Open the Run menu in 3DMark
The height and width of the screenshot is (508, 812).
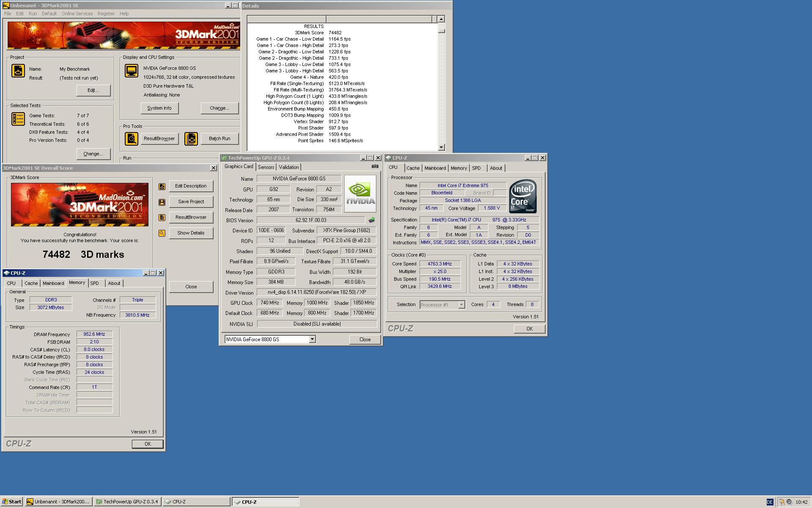coord(33,14)
